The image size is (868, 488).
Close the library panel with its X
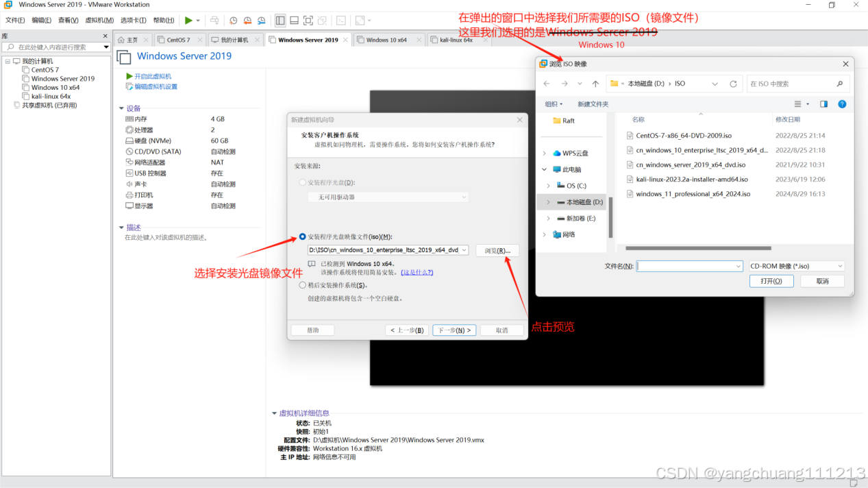(x=106, y=36)
